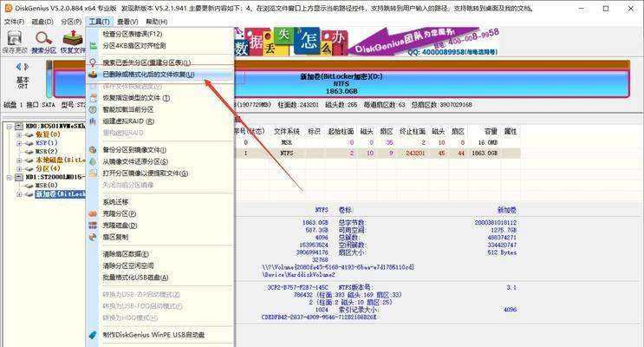Click the 从镜像文件还原分区 menu icon
644x347 pixels.
pos(94,161)
